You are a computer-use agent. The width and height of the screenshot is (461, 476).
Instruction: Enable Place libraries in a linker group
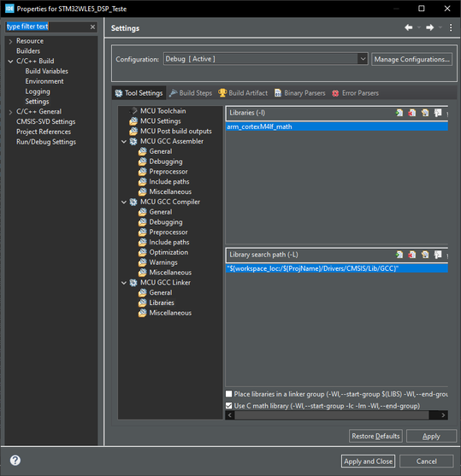[x=229, y=394]
